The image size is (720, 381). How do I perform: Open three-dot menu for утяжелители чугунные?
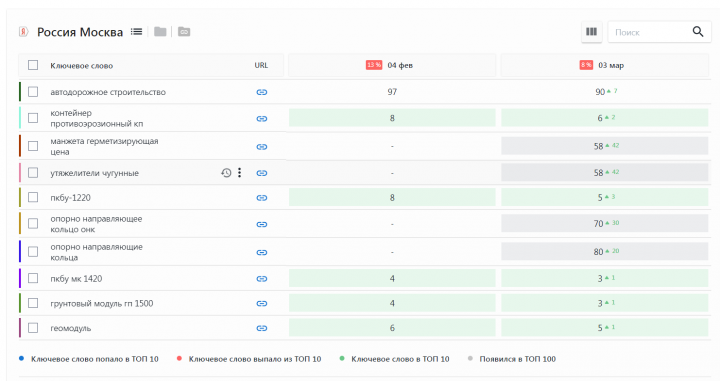coord(240,173)
